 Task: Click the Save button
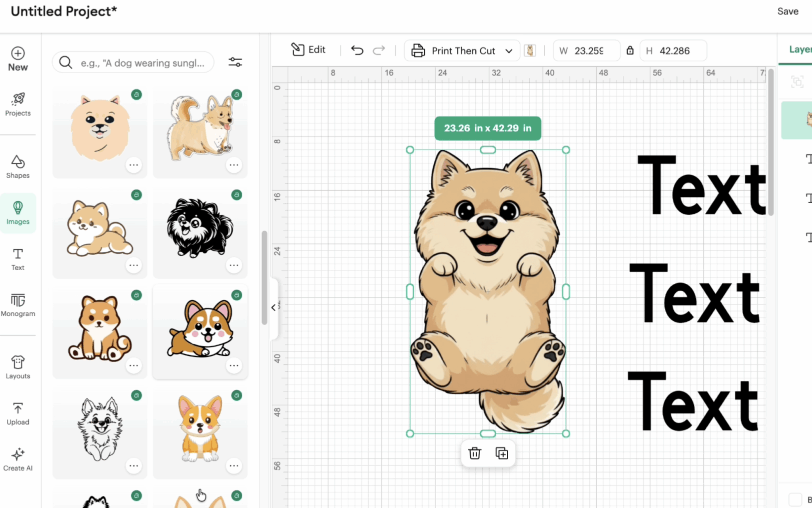[x=787, y=11]
